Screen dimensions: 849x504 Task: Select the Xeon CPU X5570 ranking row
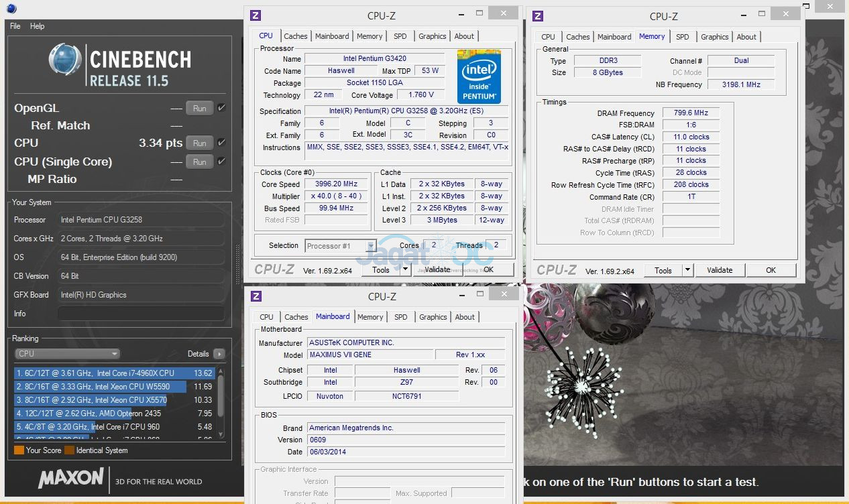click(114, 400)
